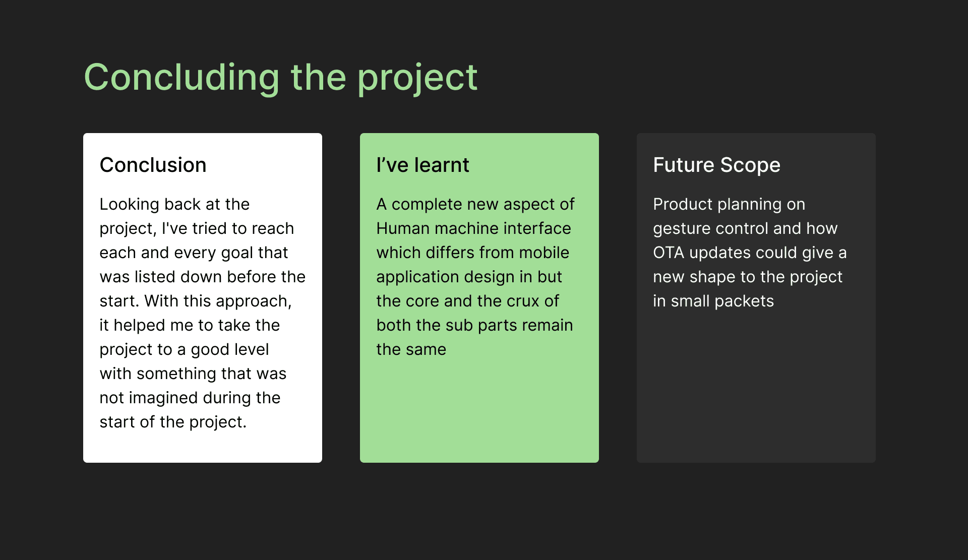Image resolution: width=968 pixels, height=560 pixels.
Task: Click the line 'gesture control and how'
Action: click(745, 228)
